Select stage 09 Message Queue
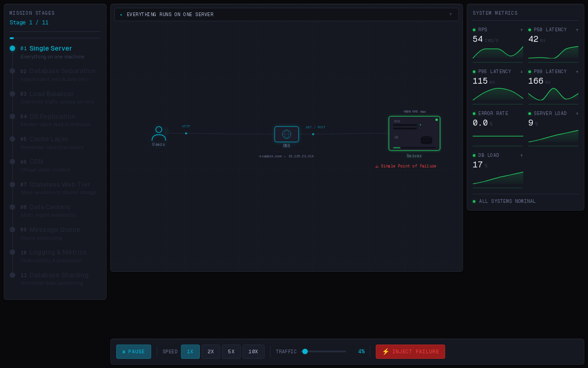This screenshot has height=368, width=588. click(x=55, y=234)
